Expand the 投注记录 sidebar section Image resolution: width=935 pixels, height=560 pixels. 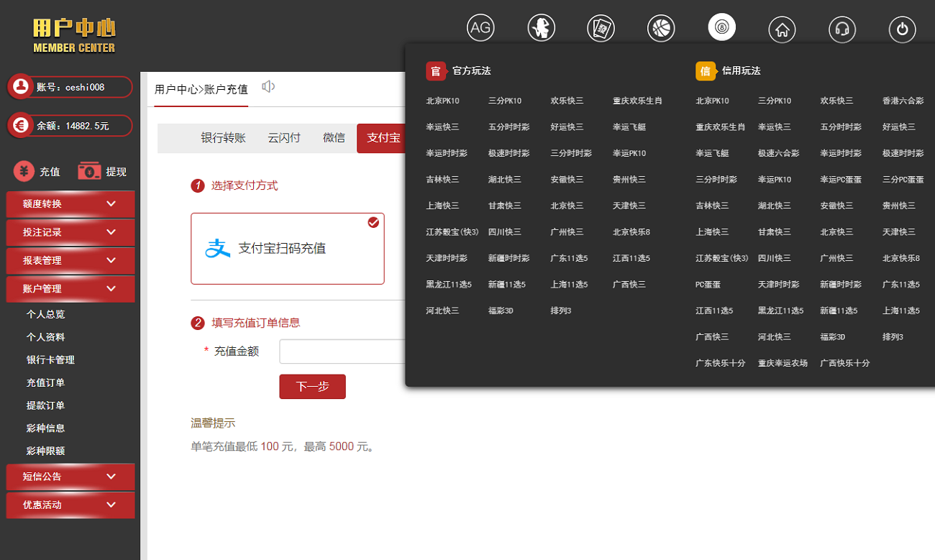point(70,232)
